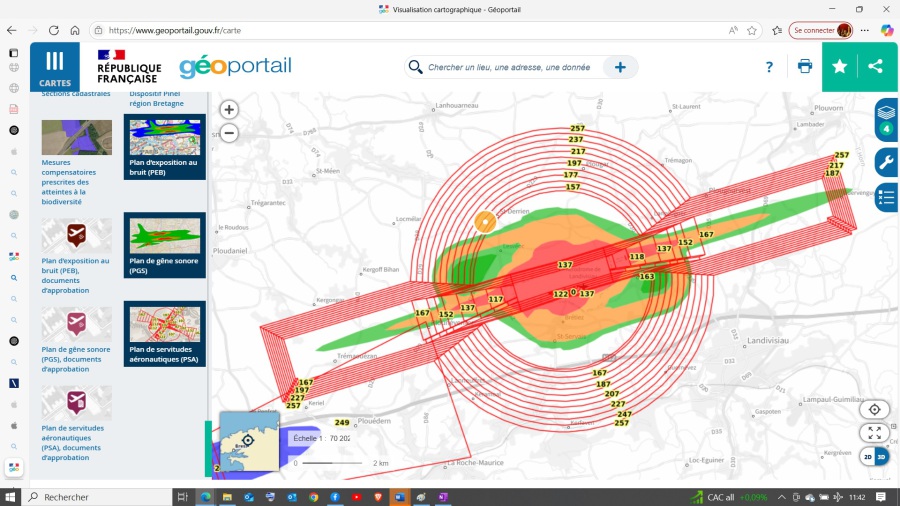The height and width of the screenshot is (506, 900).
Task: Collapse the overview mini-map green tab
Action: click(x=209, y=447)
